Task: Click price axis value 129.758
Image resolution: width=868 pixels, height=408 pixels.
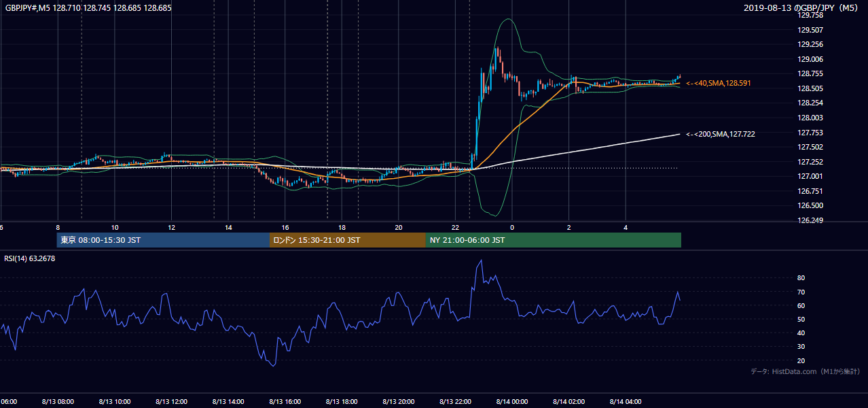Action: [x=811, y=15]
